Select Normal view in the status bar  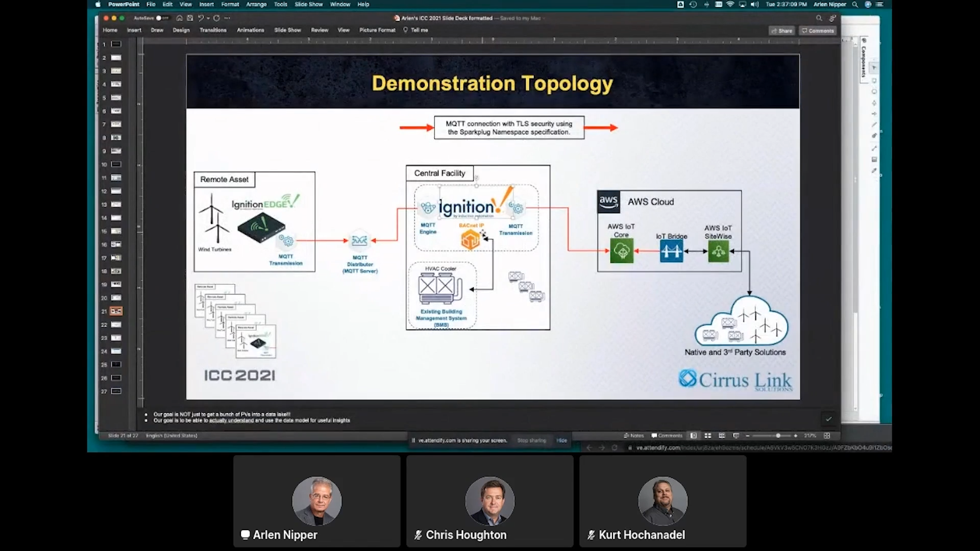tap(694, 436)
